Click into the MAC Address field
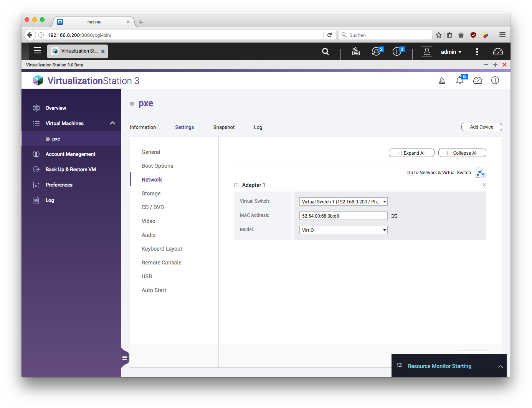The height and width of the screenshot is (408, 532). click(x=343, y=216)
